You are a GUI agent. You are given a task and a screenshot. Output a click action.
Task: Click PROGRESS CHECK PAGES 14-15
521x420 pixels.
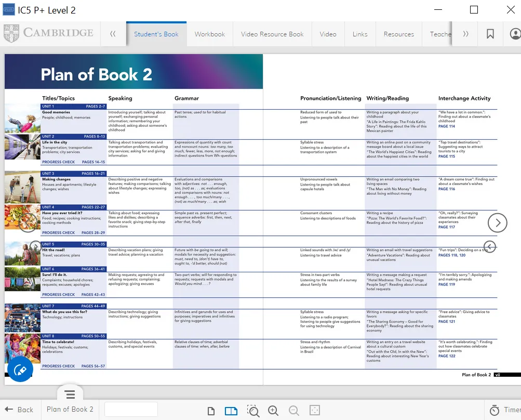pyautogui.click(x=73, y=162)
